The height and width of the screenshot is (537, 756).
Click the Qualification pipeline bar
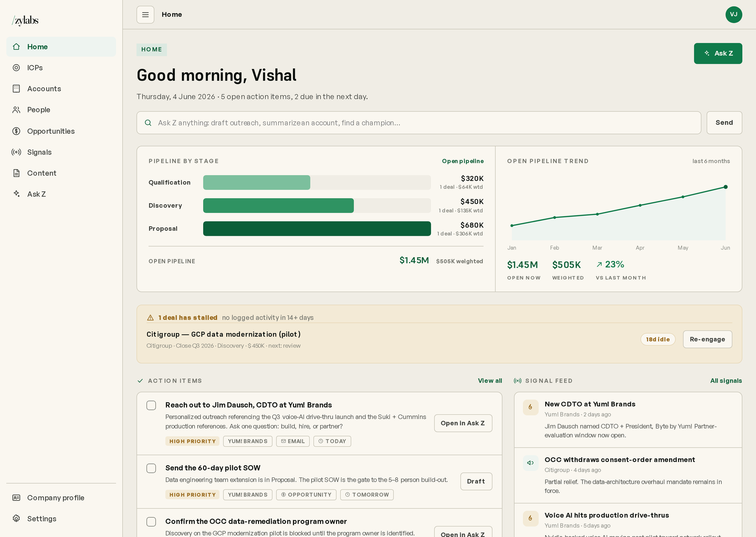317,183
